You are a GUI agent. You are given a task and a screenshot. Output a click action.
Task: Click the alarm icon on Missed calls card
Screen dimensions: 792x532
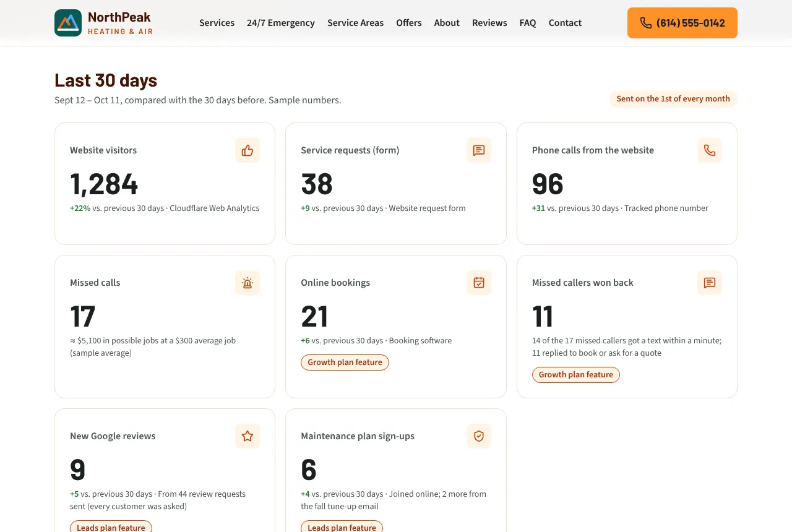pyautogui.click(x=247, y=283)
